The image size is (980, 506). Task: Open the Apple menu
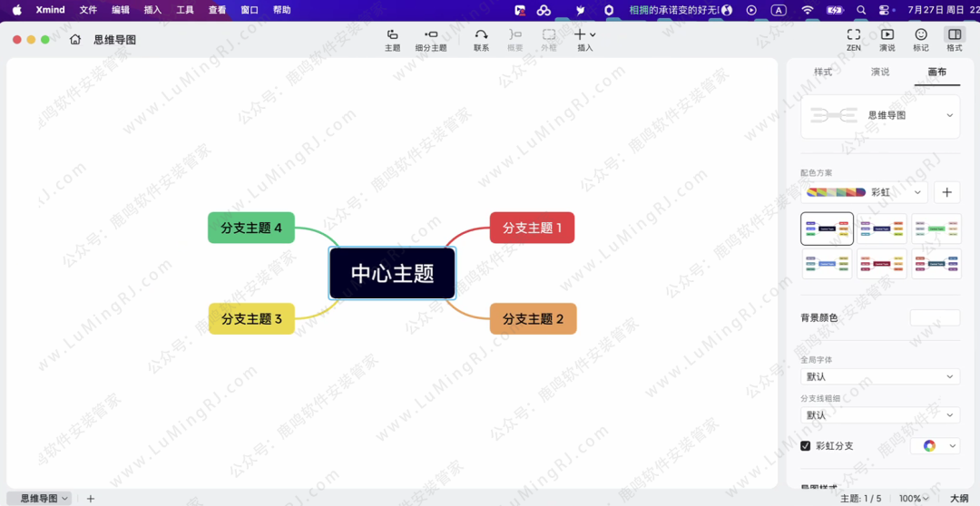click(17, 10)
